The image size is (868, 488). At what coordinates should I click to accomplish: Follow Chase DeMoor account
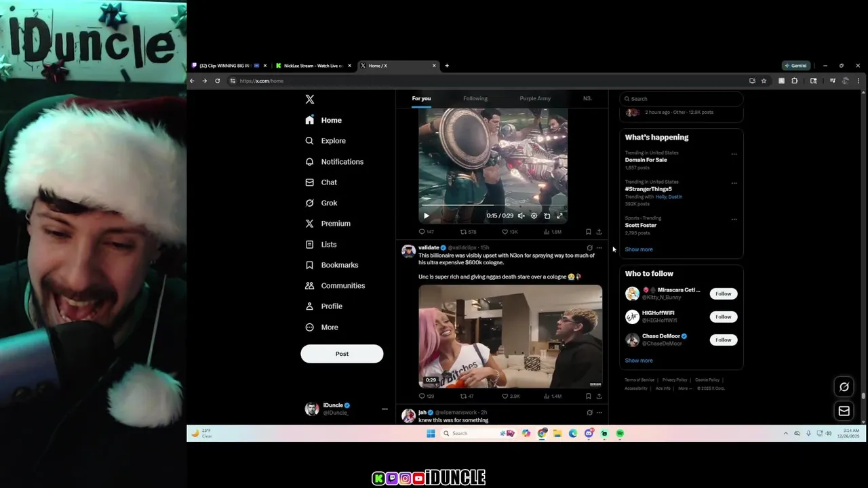(x=724, y=340)
